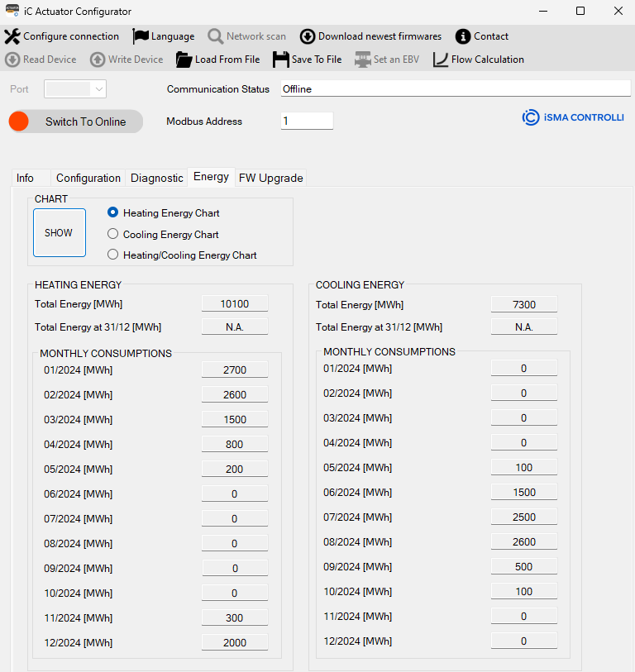Click cooling 05/2024 value 100

coord(524,467)
